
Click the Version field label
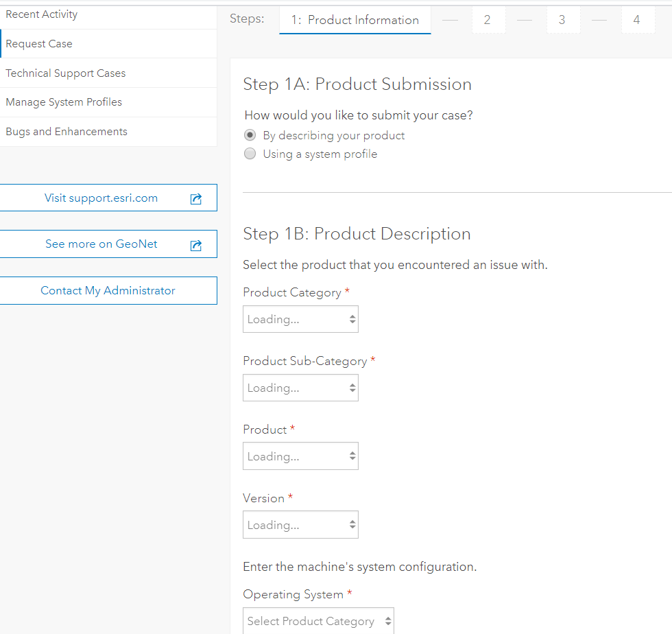point(263,498)
